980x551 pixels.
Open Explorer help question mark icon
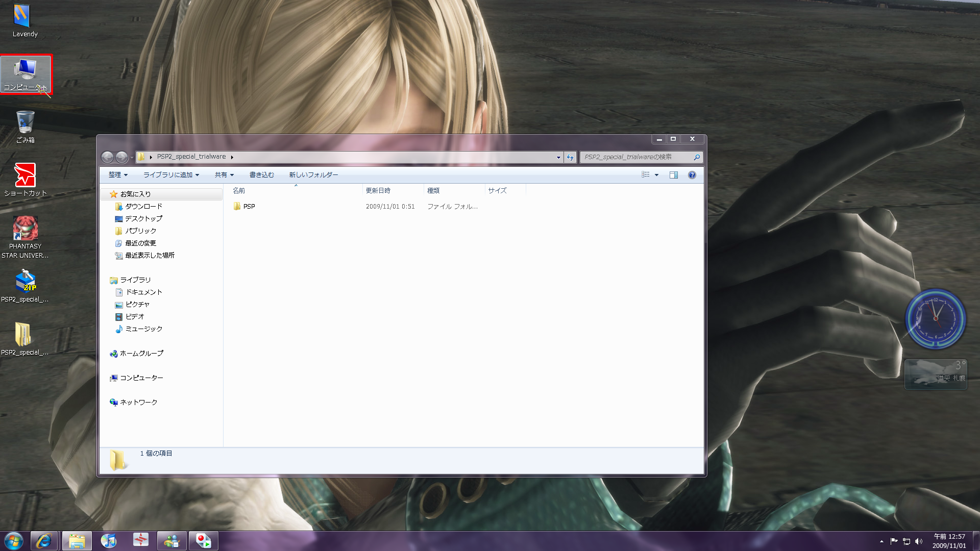(692, 175)
